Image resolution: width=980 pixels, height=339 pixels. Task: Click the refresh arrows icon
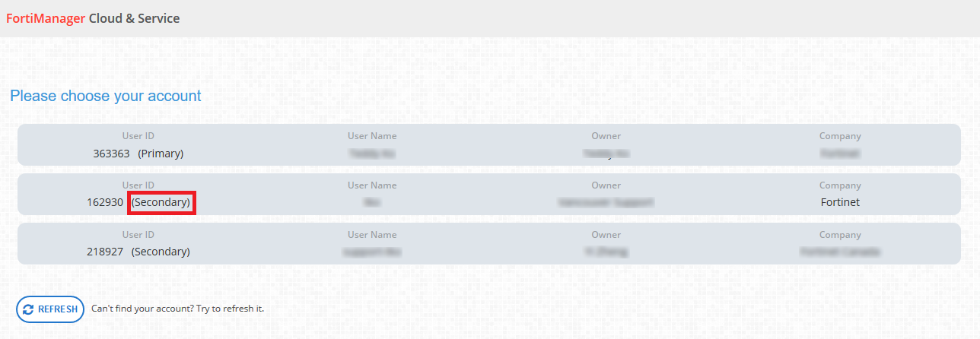pyautogui.click(x=28, y=309)
